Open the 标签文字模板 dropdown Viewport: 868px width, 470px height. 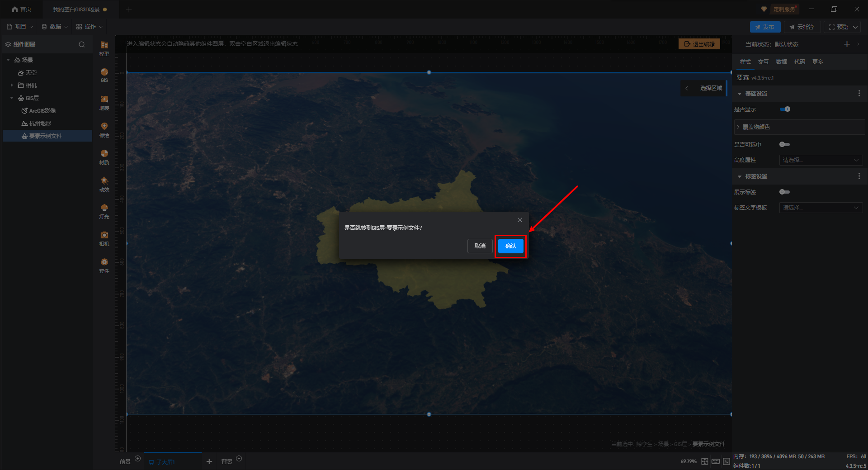click(x=821, y=208)
